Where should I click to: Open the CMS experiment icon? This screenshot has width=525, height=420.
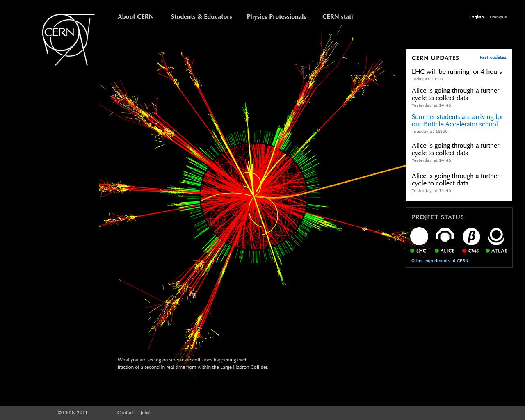(471, 237)
